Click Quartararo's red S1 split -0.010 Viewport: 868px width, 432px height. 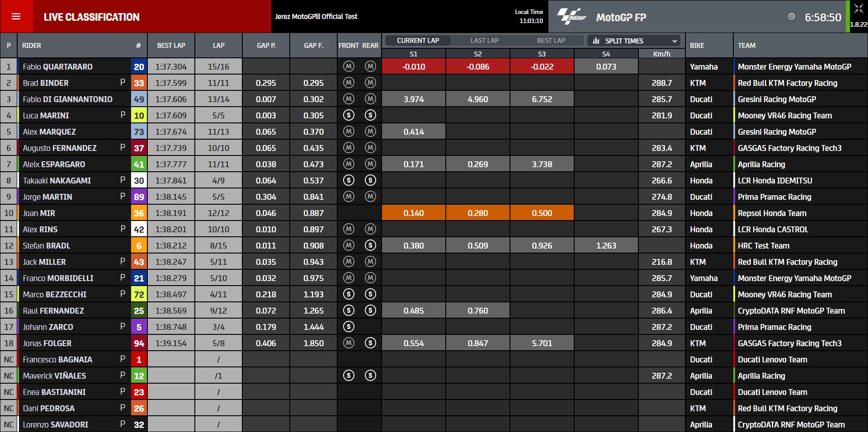(x=414, y=66)
